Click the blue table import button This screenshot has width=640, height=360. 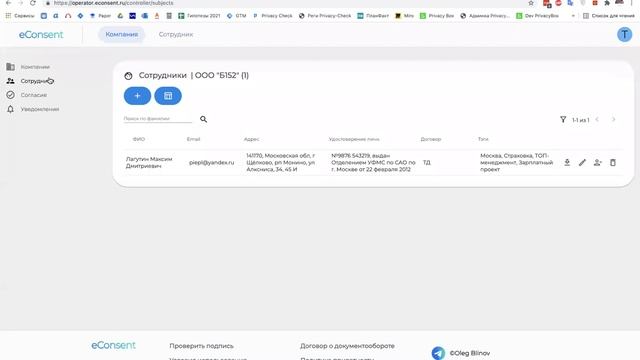[168, 96]
